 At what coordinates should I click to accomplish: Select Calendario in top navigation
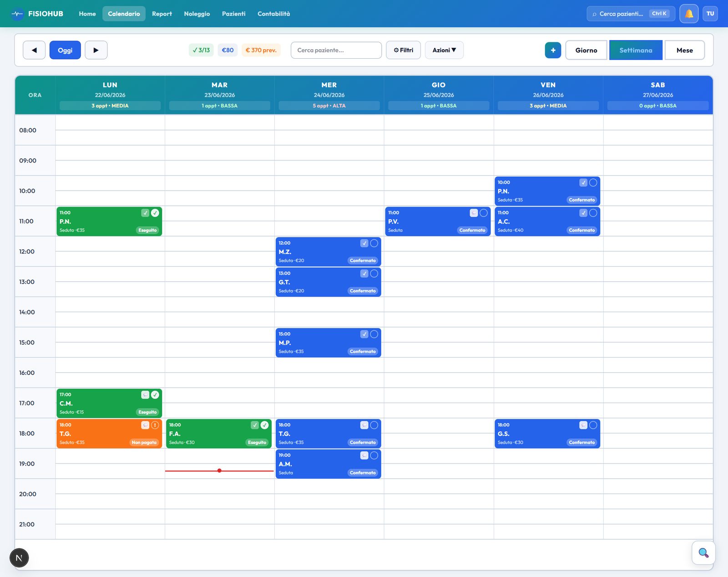click(124, 14)
